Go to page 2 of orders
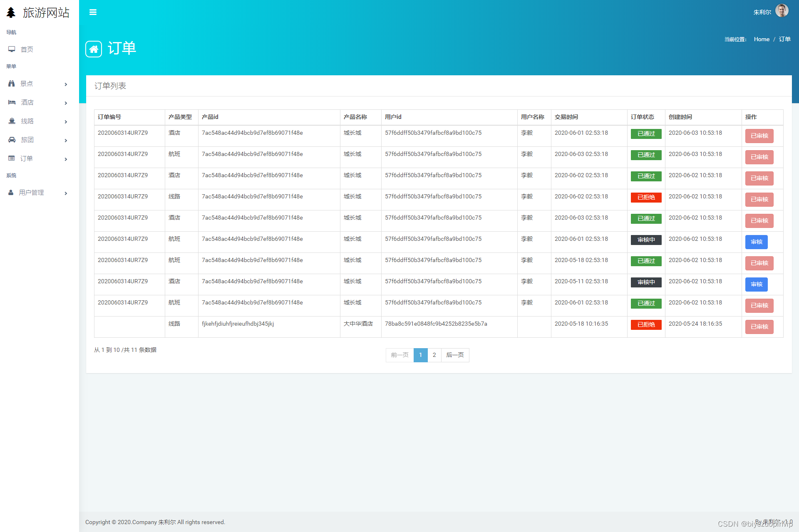Viewport: 799px width, 532px height. tap(434, 355)
